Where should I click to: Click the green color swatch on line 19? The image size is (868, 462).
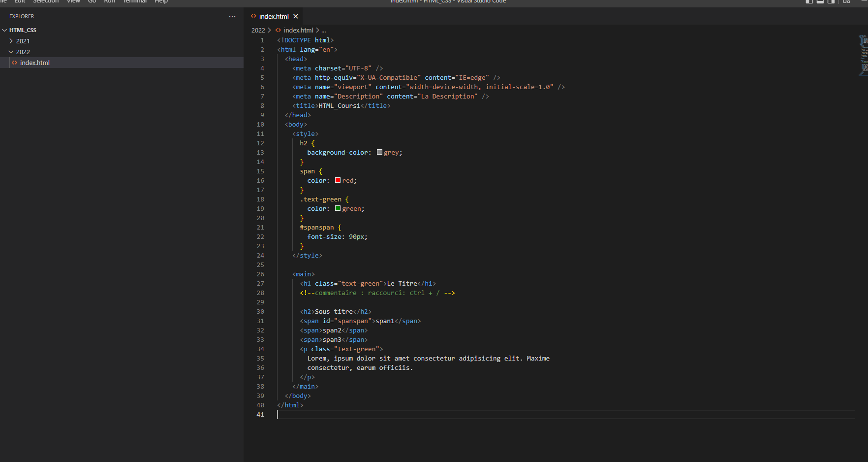[x=338, y=208]
